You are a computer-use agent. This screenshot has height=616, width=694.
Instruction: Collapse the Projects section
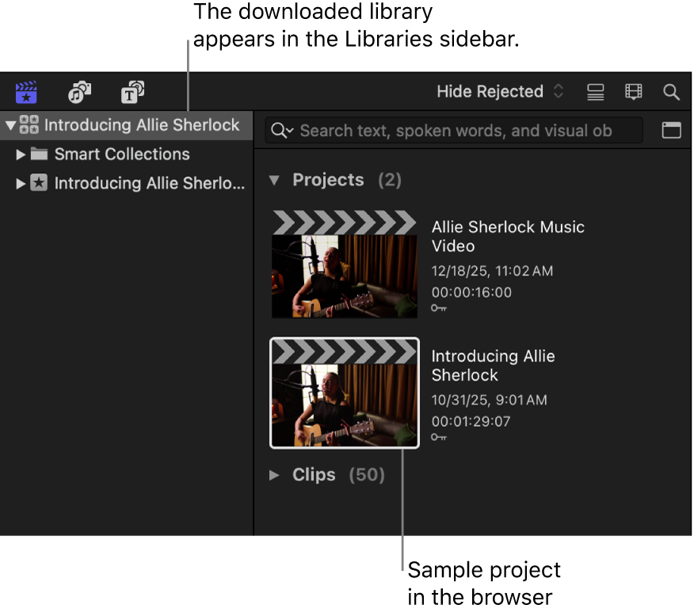(275, 180)
